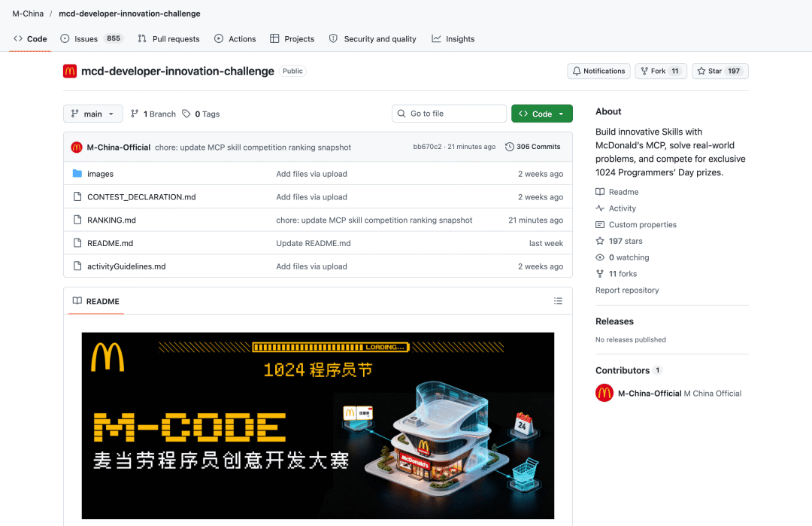The image size is (812, 526).
Task: View the 1 Branch link
Action: click(153, 114)
